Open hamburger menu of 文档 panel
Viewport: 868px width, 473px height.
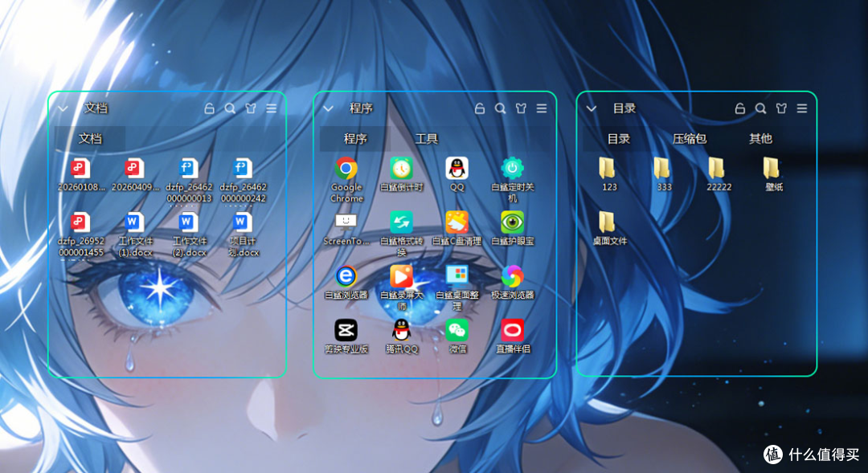(x=272, y=109)
